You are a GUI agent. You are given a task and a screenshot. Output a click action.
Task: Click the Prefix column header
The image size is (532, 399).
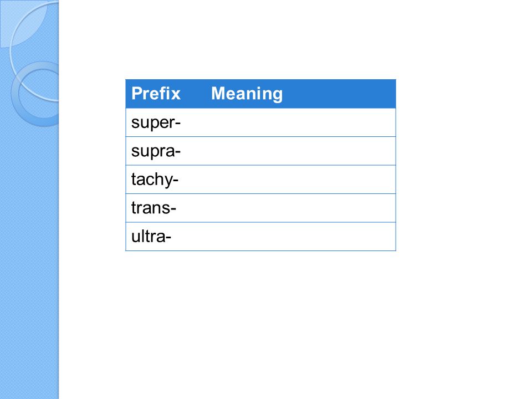(166, 94)
